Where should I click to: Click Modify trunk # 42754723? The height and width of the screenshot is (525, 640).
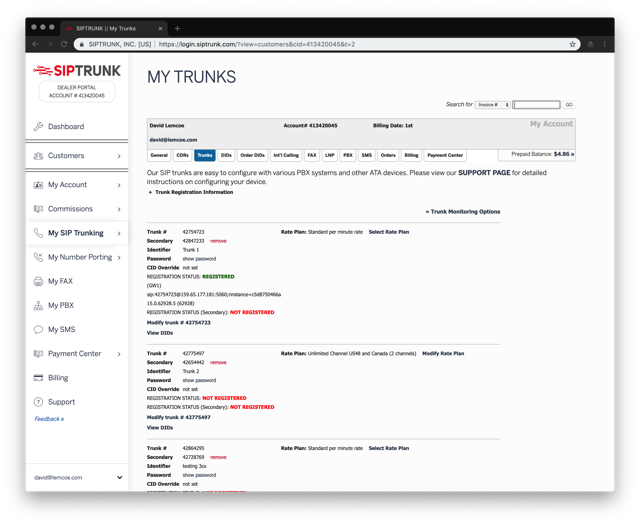point(178,323)
